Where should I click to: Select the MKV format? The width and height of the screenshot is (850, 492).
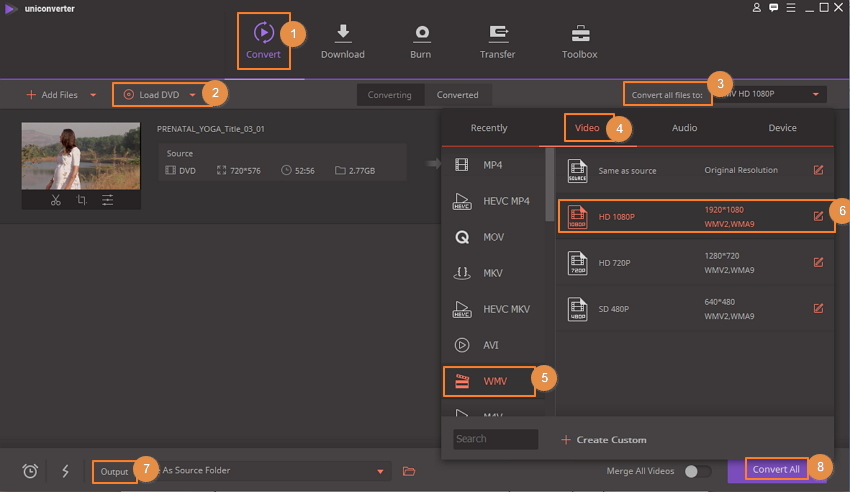(x=493, y=273)
